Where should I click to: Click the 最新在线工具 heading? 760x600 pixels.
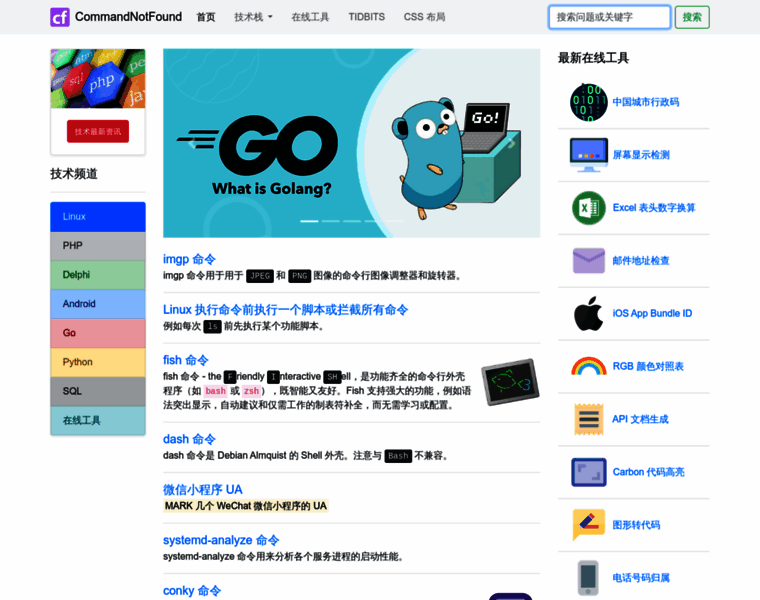tap(593, 58)
